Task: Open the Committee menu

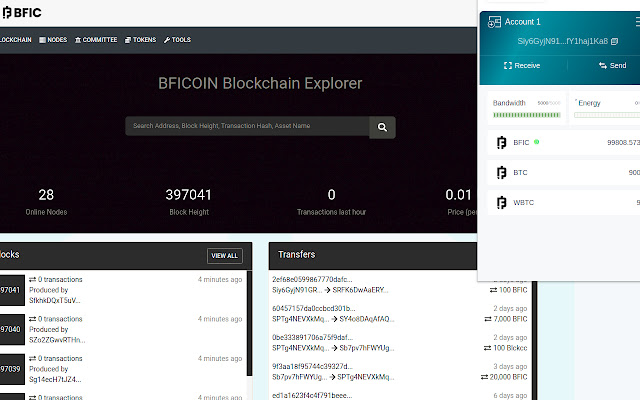Action: coord(96,40)
